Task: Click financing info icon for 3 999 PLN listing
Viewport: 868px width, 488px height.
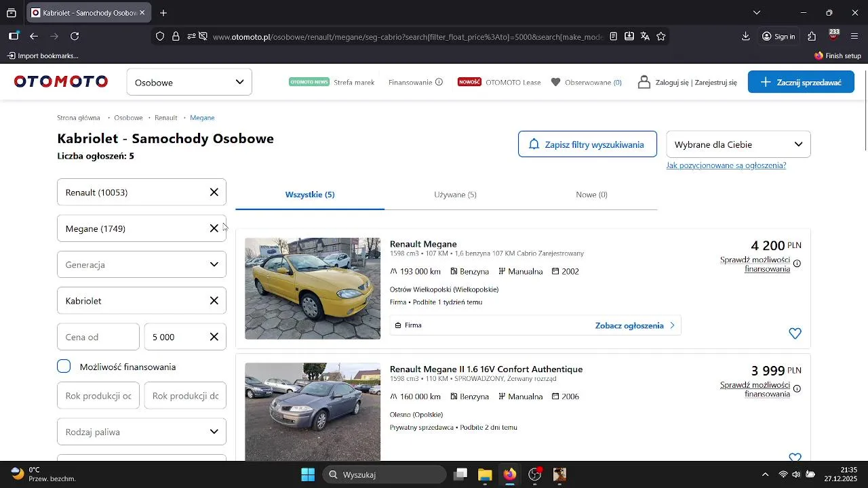Action: pos(797,388)
